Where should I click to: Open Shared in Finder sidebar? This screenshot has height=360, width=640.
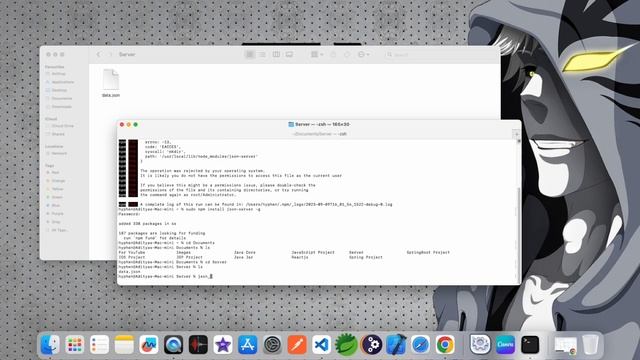click(x=56, y=134)
